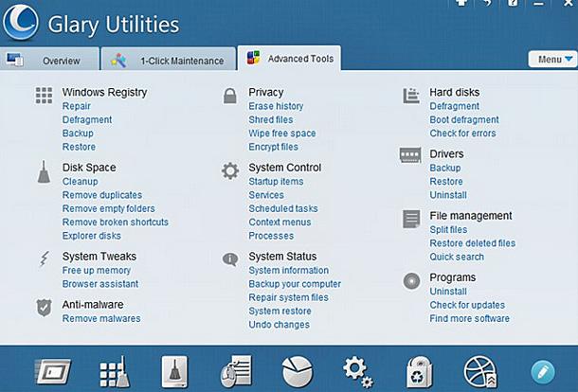
Task: Open the globe browser icon in bottom dock
Action: coord(480,372)
